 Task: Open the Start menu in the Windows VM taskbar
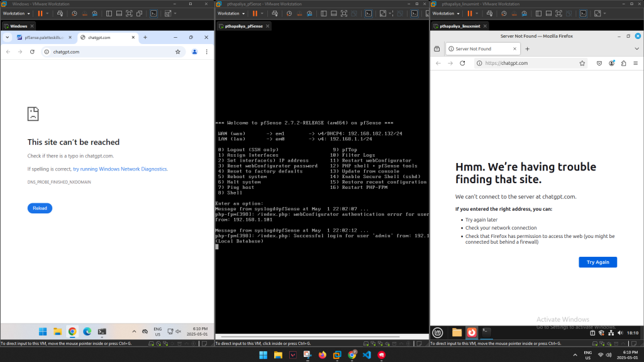(43, 332)
